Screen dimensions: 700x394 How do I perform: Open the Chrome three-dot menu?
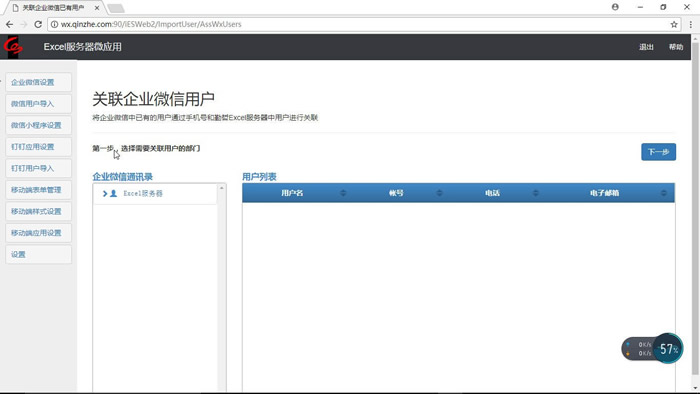click(x=690, y=24)
